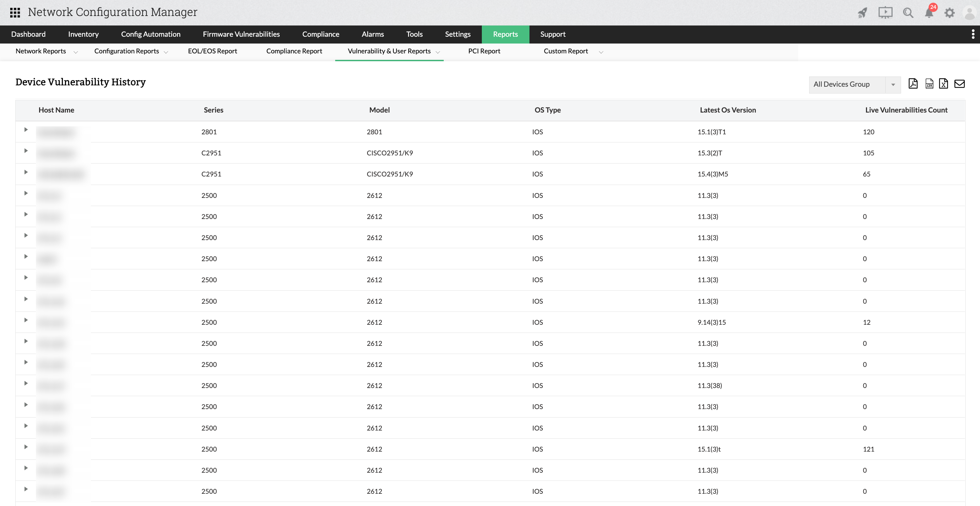
Task: Click the rocket quick-start icon
Action: coord(863,13)
